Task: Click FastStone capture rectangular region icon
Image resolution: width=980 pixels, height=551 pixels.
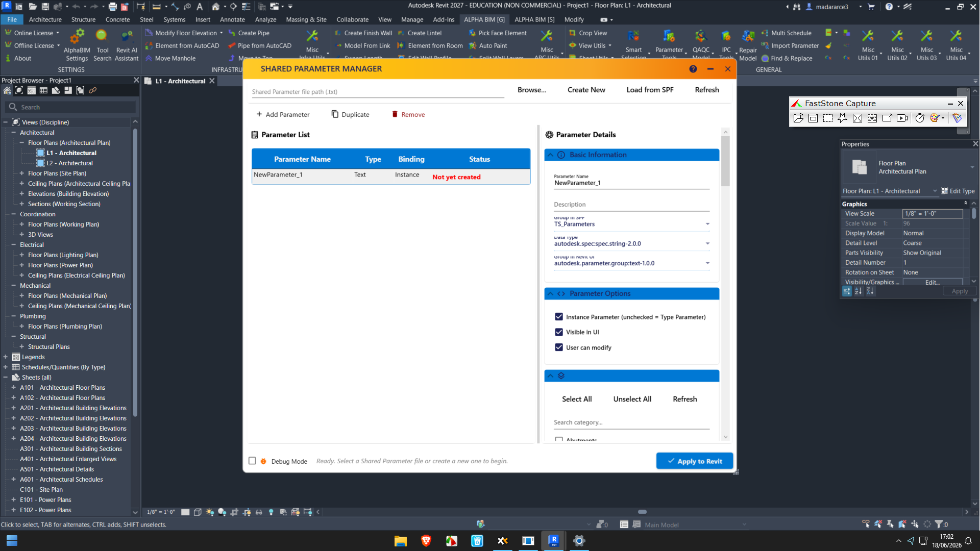Action: click(x=828, y=118)
